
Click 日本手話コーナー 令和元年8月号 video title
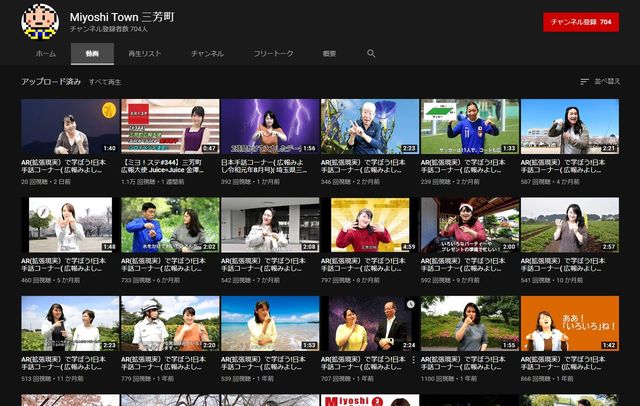tap(264, 166)
